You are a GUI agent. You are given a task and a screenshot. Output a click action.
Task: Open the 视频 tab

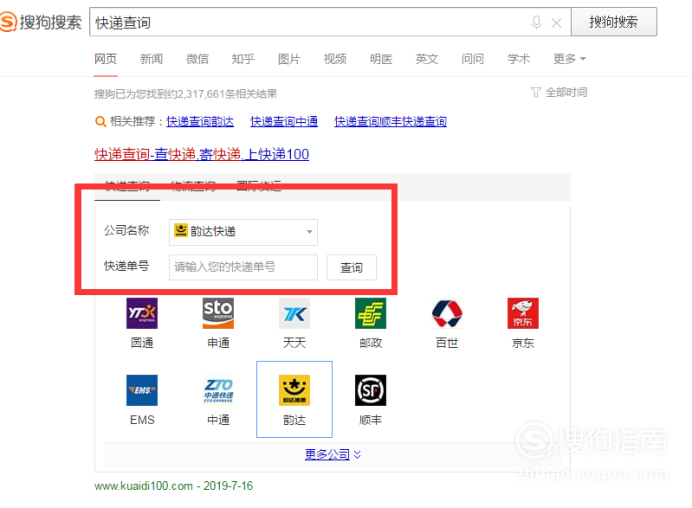click(335, 59)
